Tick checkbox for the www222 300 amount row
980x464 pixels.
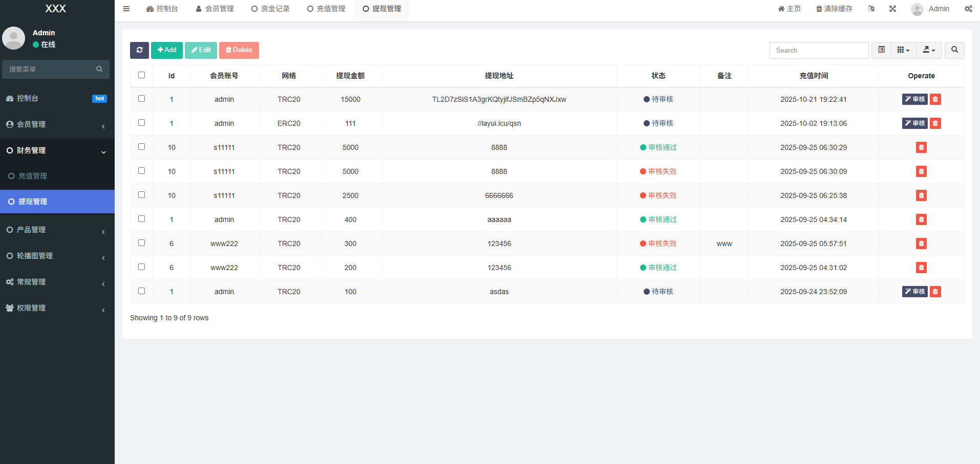pyautogui.click(x=142, y=243)
